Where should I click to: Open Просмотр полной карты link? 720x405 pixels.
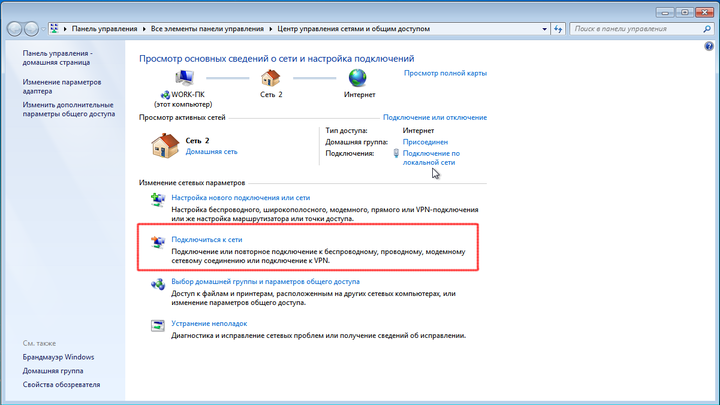[445, 73]
